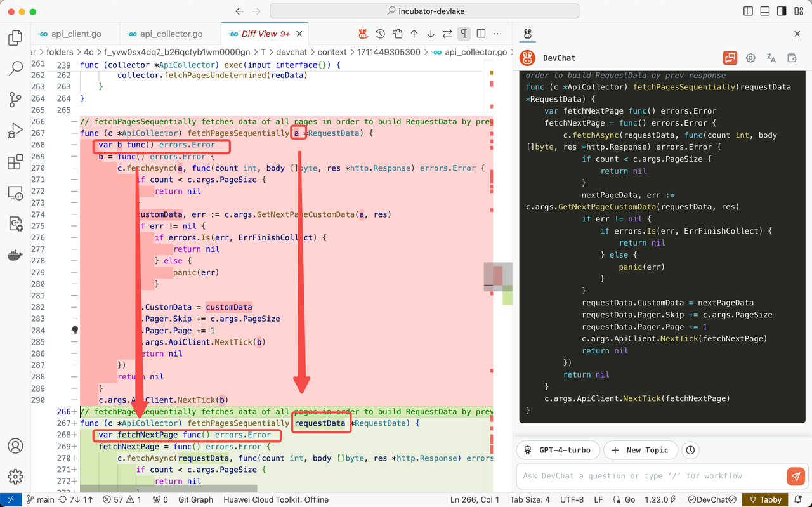Open DevChat topic history clock

pyautogui.click(x=690, y=450)
